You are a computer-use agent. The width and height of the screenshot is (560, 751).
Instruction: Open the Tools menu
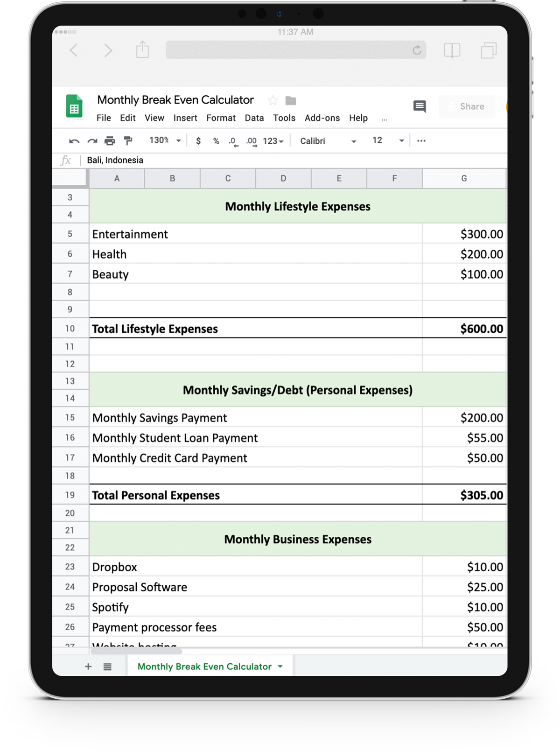click(x=284, y=118)
